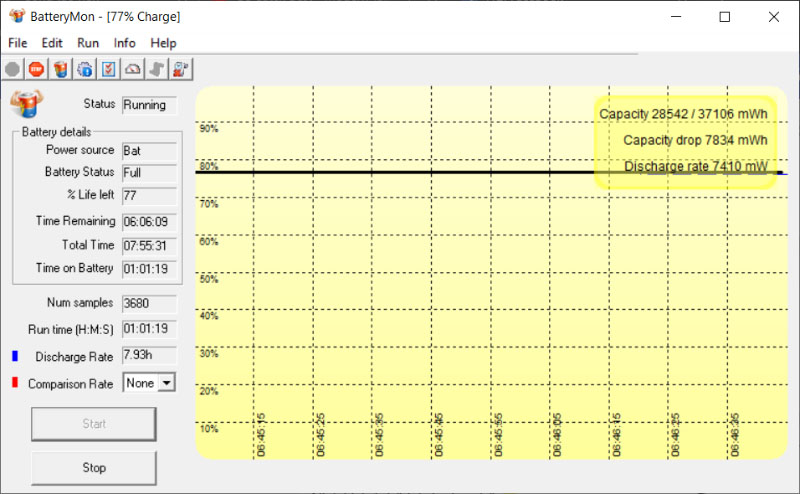Click the last toolbar icon on right
This screenshot has width=800, height=494.
(x=181, y=69)
